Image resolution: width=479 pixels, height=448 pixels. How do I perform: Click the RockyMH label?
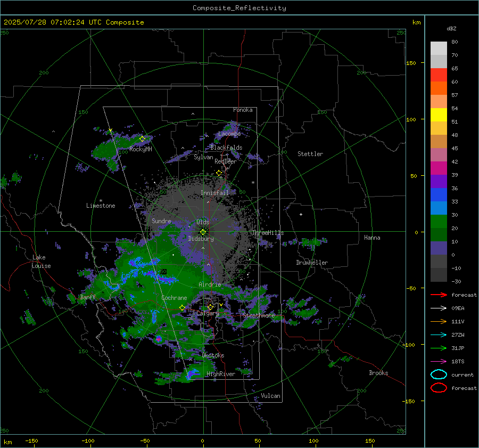tap(141, 150)
